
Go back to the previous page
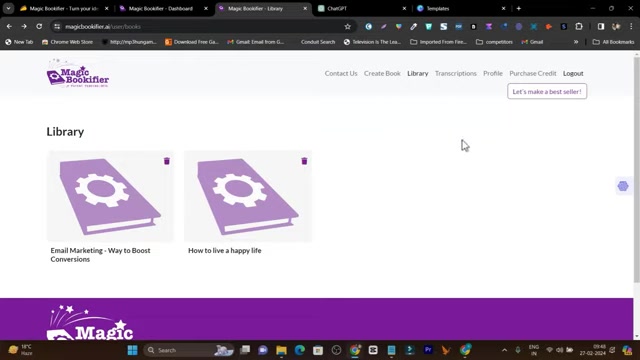tap(9, 27)
